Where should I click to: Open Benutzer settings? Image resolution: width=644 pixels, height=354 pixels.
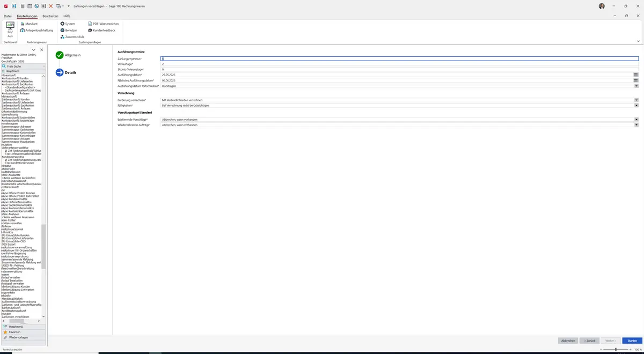tap(69, 30)
